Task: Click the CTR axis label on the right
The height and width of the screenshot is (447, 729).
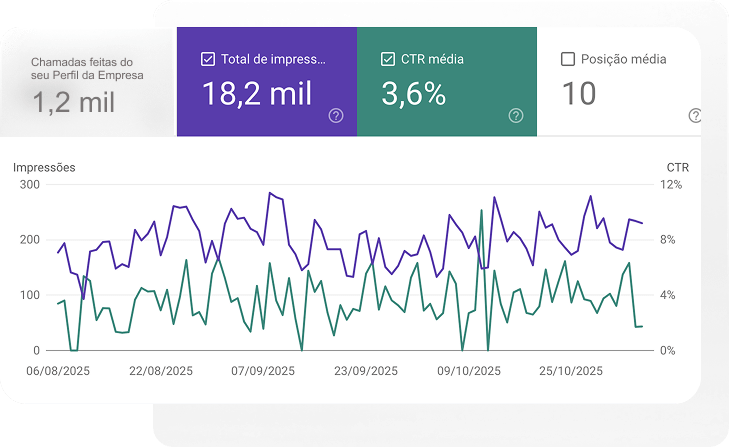Action: coord(677,167)
